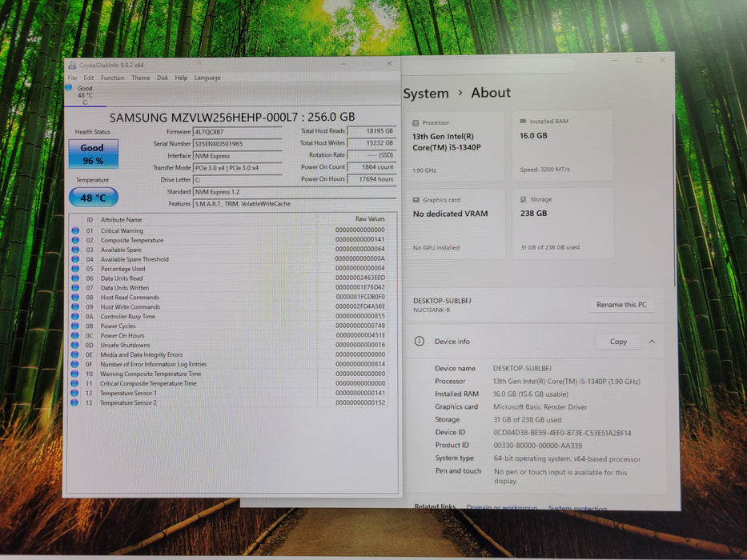Click status icon for Number of Error Information Log Entries
The image size is (747, 560).
(74, 364)
